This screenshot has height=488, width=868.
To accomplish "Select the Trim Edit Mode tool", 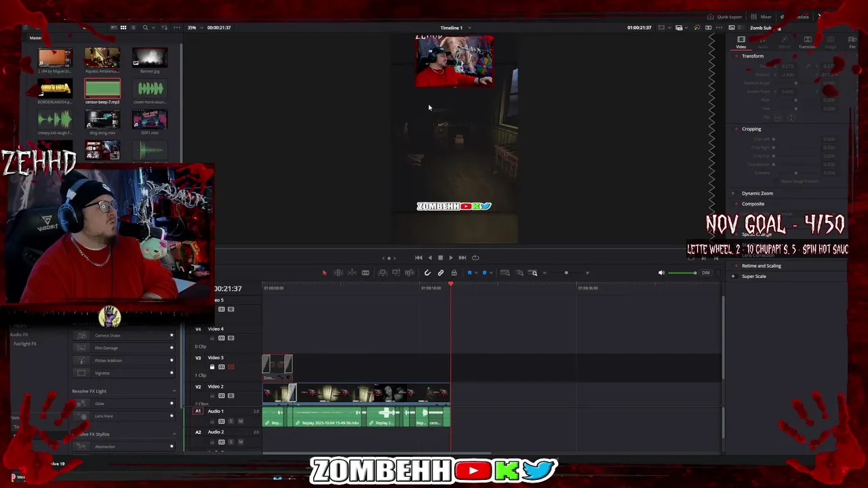I will click(x=338, y=272).
